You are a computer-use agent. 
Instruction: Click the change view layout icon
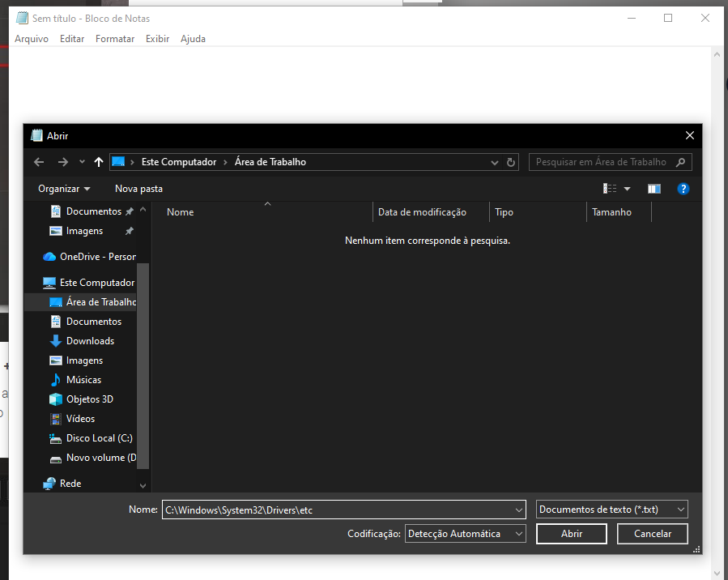pos(611,189)
